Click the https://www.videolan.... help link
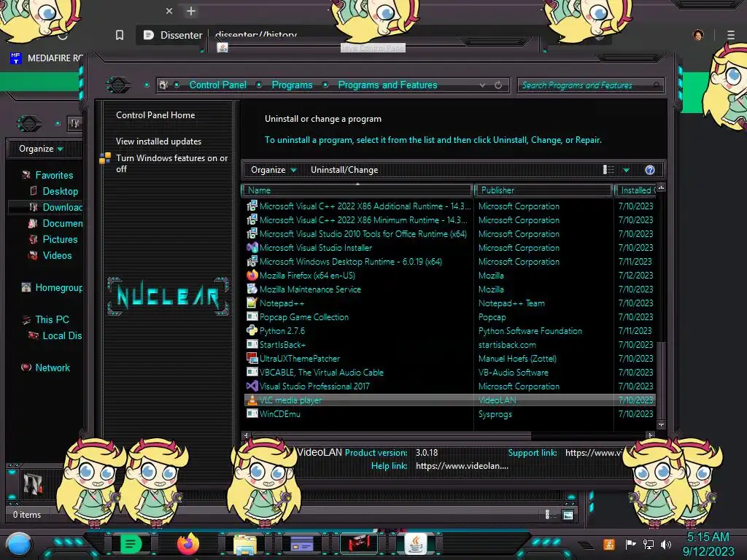This screenshot has height=560, width=747. click(x=462, y=466)
